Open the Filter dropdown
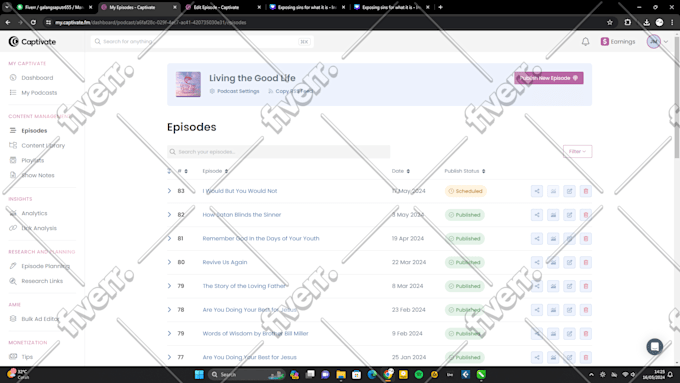 577,151
